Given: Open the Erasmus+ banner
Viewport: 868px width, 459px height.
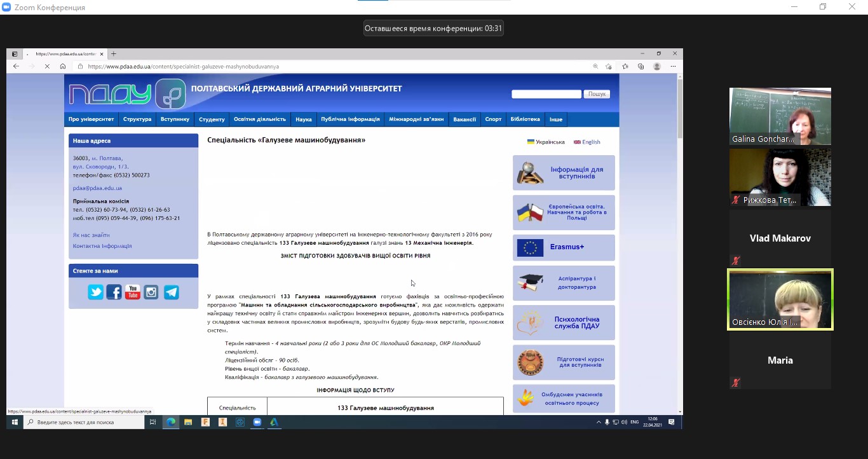Looking at the screenshot, I should pyautogui.click(x=564, y=247).
